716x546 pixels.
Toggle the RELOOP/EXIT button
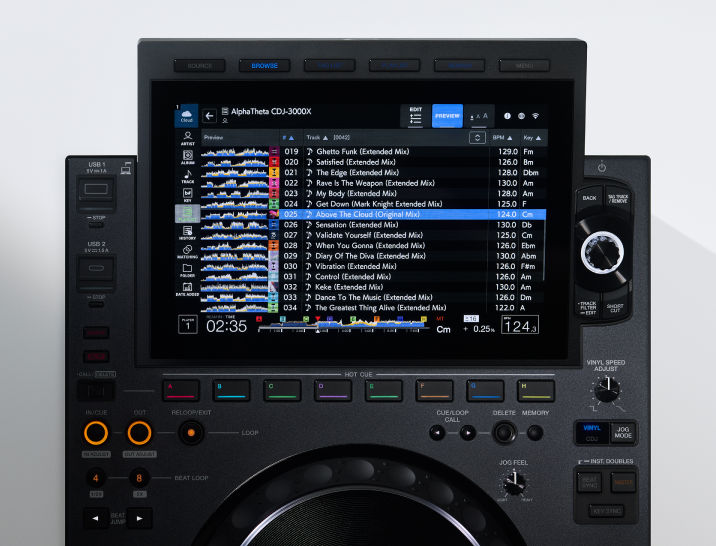[191, 433]
